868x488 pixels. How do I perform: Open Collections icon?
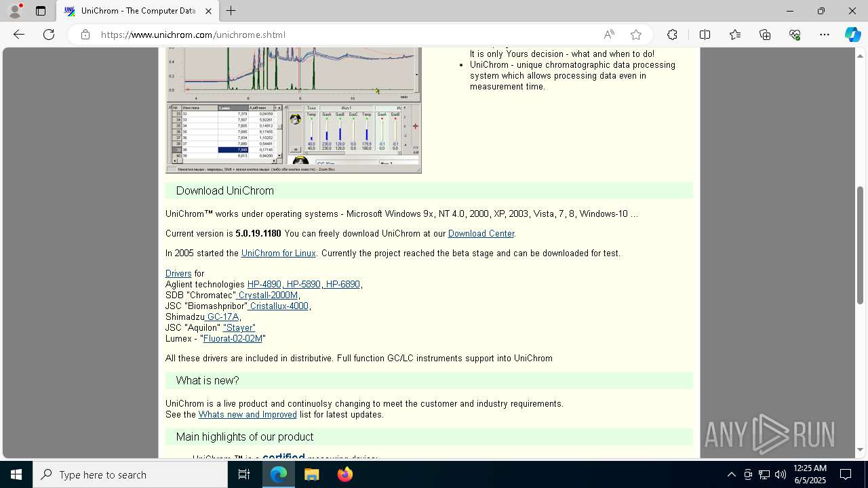click(x=765, y=35)
